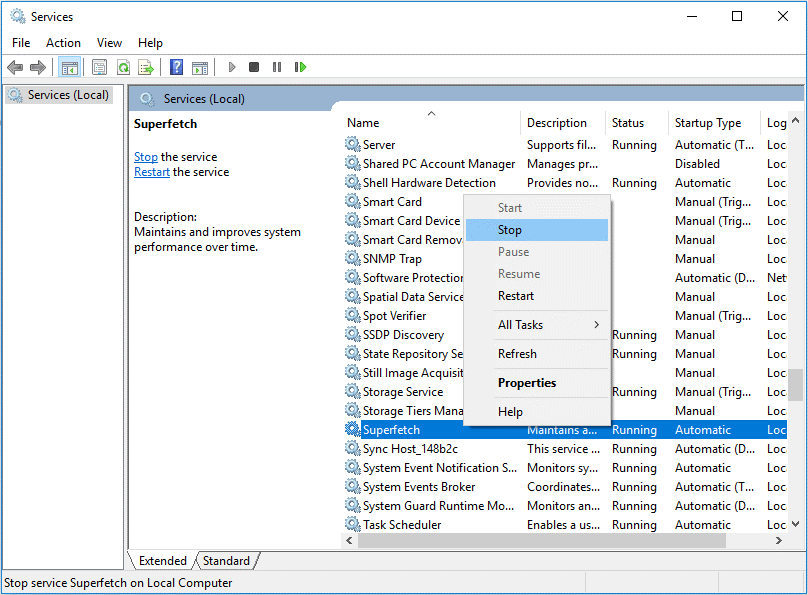Click the Forward arrow toolbar icon
Viewport: 808px width, 595px height.
tap(38, 67)
